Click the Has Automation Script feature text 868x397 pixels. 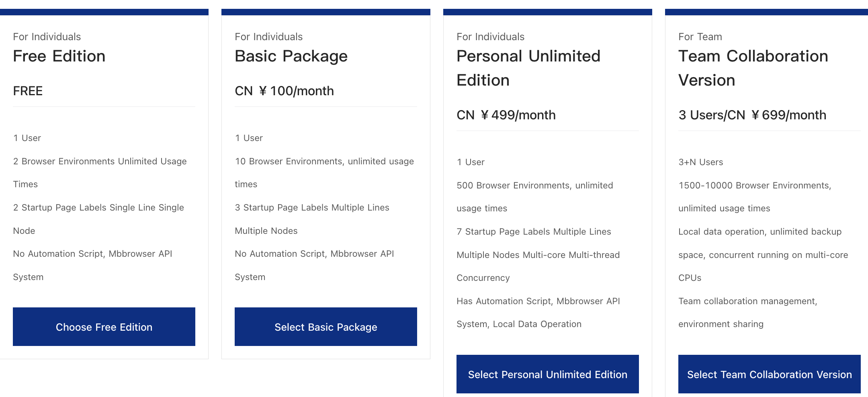[538, 301]
